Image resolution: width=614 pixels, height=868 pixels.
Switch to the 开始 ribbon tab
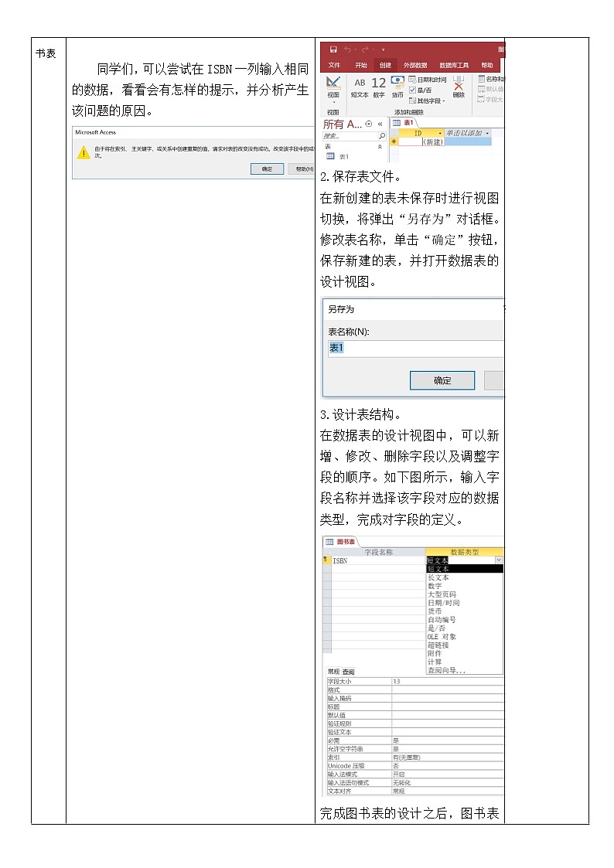pyautogui.click(x=361, y=65)
